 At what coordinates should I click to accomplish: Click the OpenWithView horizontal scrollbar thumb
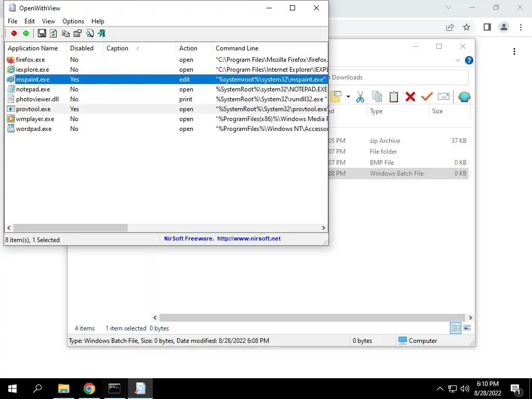coord(71,228)
